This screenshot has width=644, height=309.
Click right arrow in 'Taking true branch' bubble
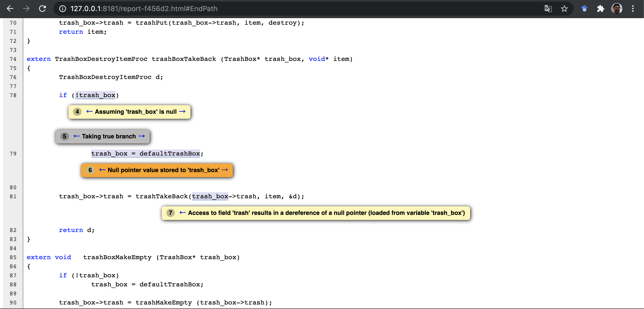pos(142,136)
